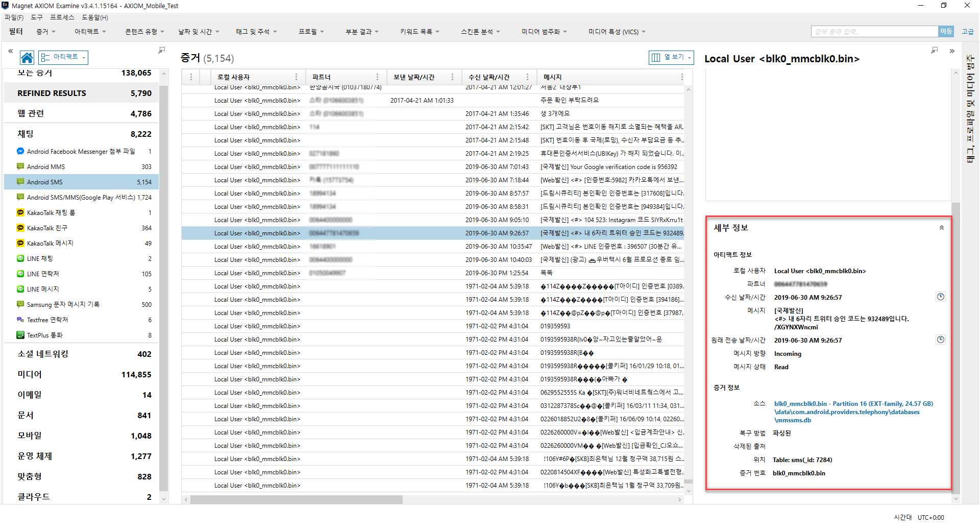980x531 pixels.
Task: Open the blk0_mmcblk0.bin mmssms.db source link
Action: pyautogui.click(x=853, y=412)
